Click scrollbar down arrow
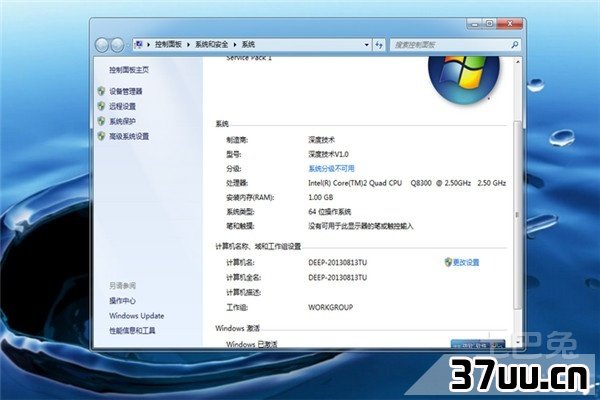Image resolution: width=600 pixels, height=400 pixels. coord(517,342)
